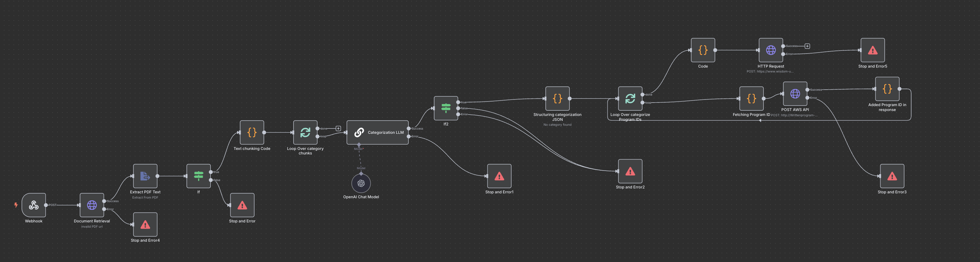Click the POST AWS API Error output connector
The image size is (980, 262).
807,98
